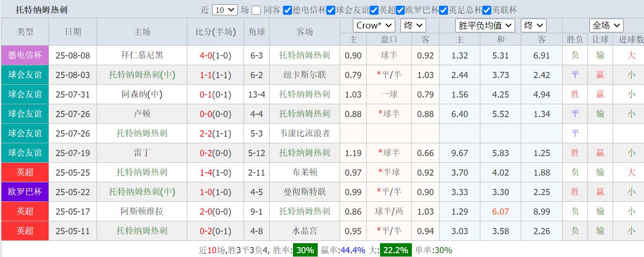Open the match count dropdown showing 10

[x=224, y=10]
